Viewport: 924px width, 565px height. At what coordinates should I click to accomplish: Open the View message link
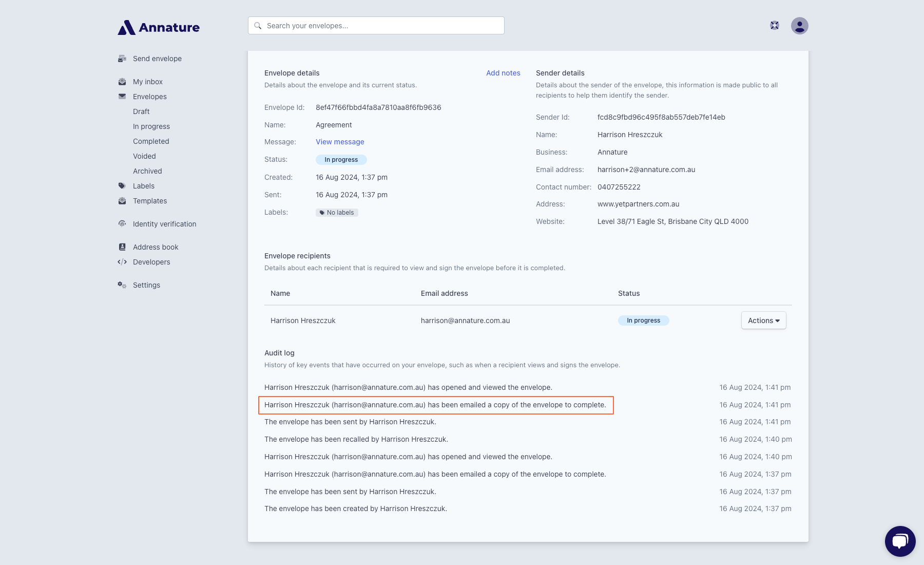click(x=340, y=141)
